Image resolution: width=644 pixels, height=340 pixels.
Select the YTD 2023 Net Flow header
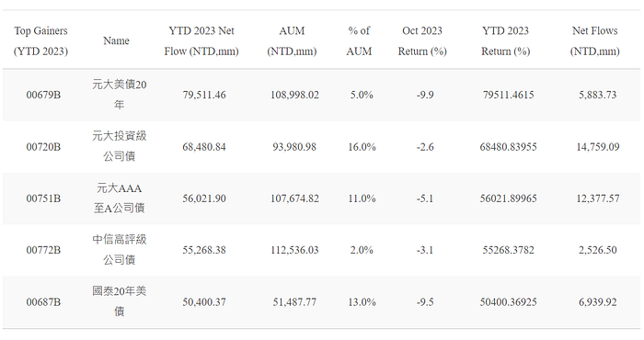pyautogui.click(x=201, y=41)
